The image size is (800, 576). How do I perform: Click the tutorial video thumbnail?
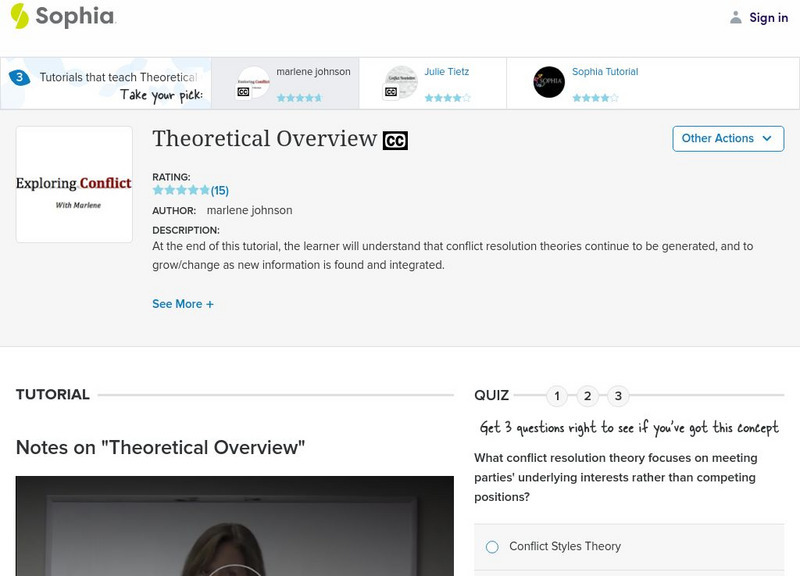pyautogui.click(x=217, y=528)
